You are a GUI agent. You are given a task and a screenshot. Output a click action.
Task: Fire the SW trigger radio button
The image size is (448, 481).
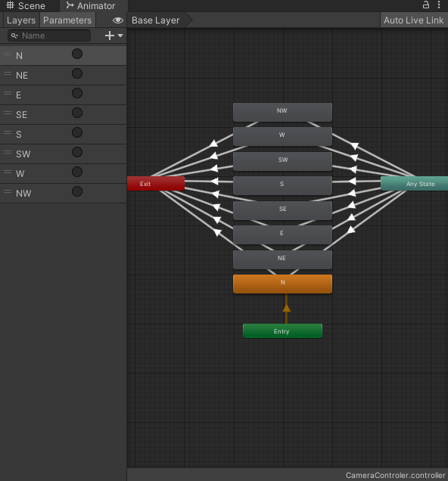click(x=77, y=152)
